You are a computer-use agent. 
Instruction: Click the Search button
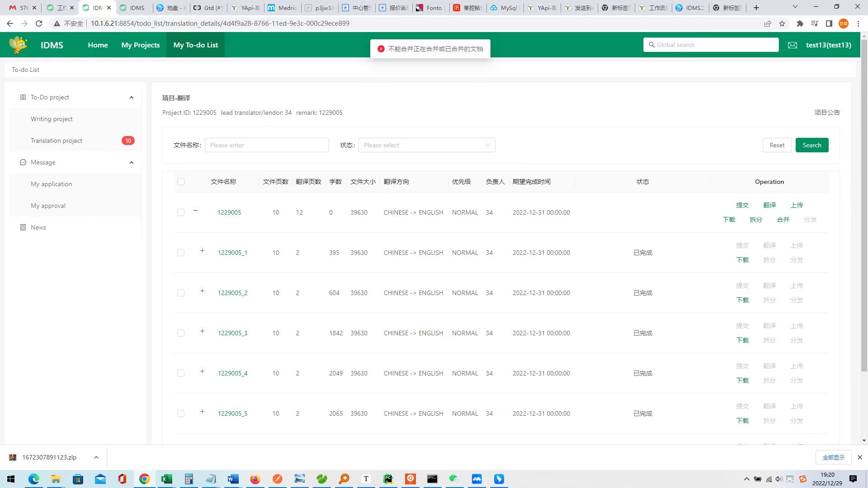(812, 145)
